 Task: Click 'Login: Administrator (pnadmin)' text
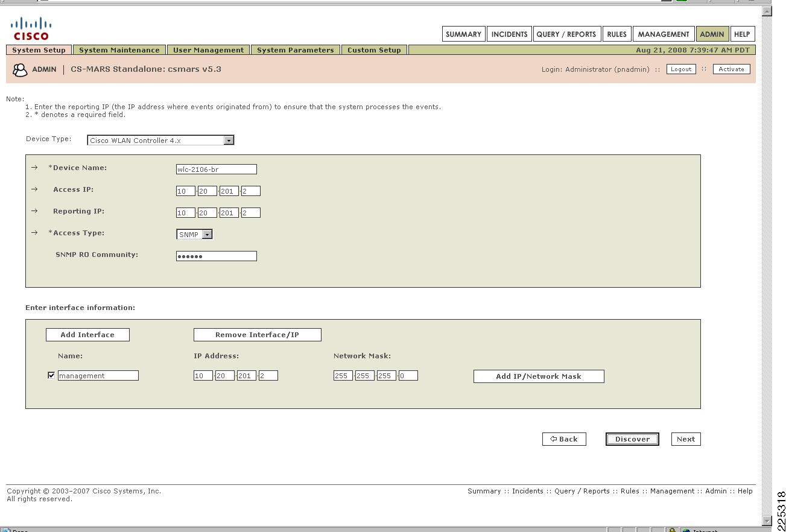[x=595, y=69]
